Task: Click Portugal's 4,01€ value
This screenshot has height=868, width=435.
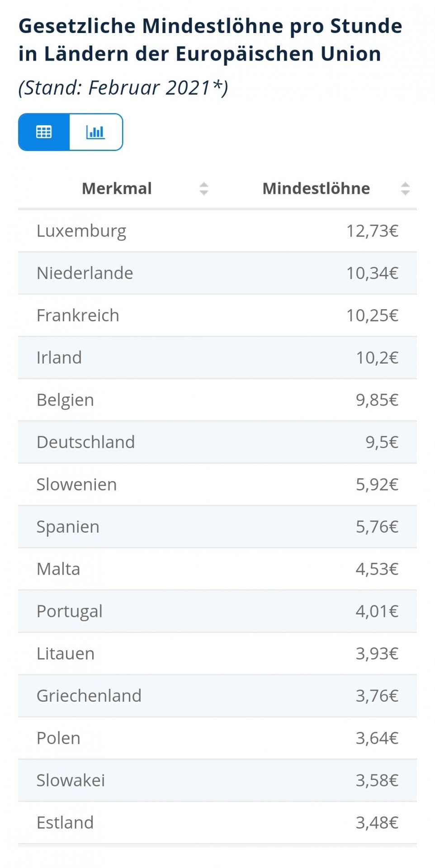Action: tap(377, 611)
